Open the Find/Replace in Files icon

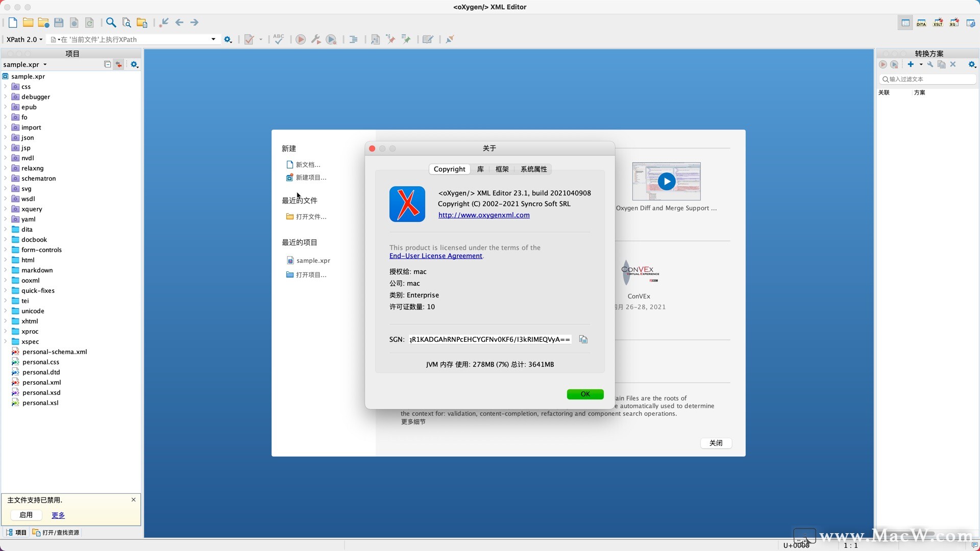coord(126,22)
